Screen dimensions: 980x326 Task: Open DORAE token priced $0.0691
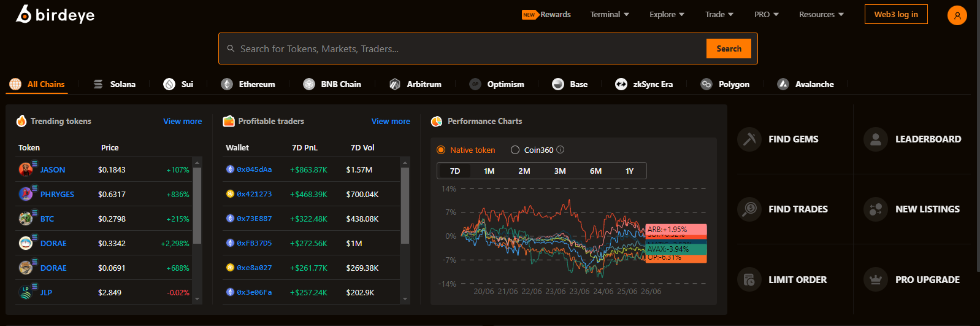(x=104, y=268)
